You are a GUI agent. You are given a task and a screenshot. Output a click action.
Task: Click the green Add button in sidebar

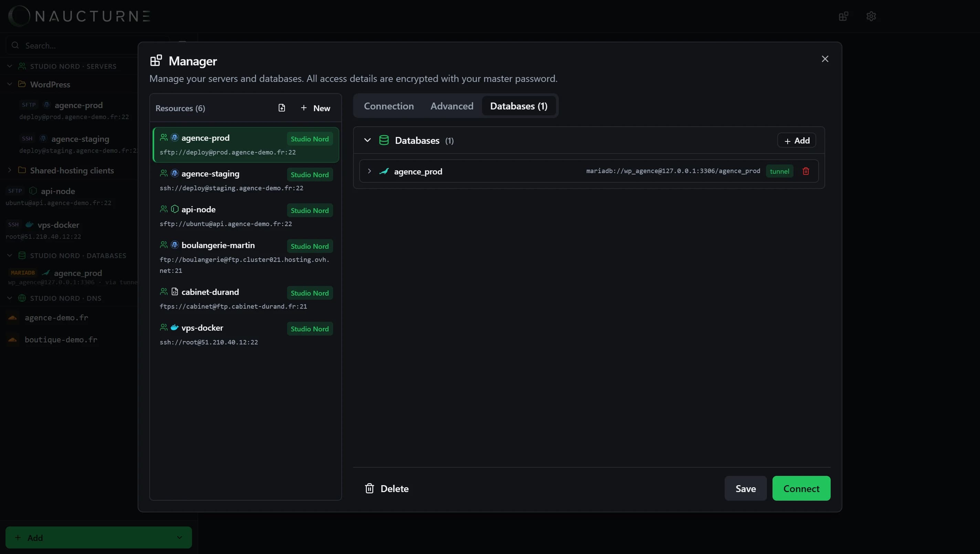coord(98,537)
